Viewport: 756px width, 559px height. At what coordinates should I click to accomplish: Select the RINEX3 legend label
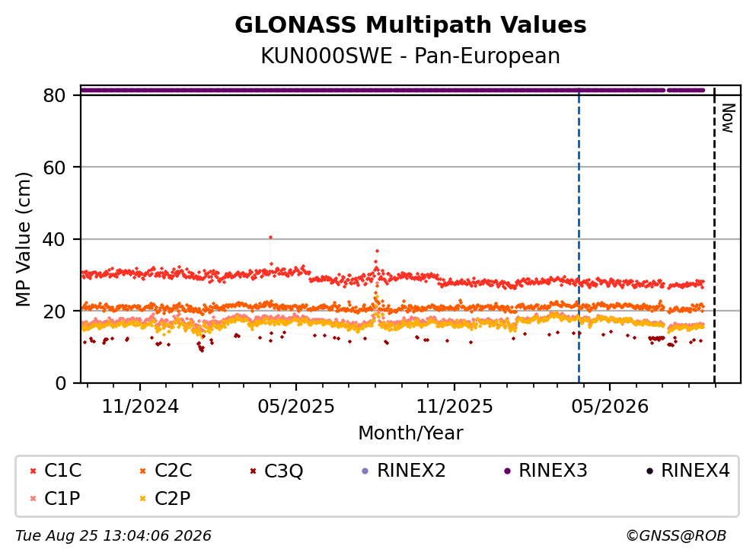point(553,470)
